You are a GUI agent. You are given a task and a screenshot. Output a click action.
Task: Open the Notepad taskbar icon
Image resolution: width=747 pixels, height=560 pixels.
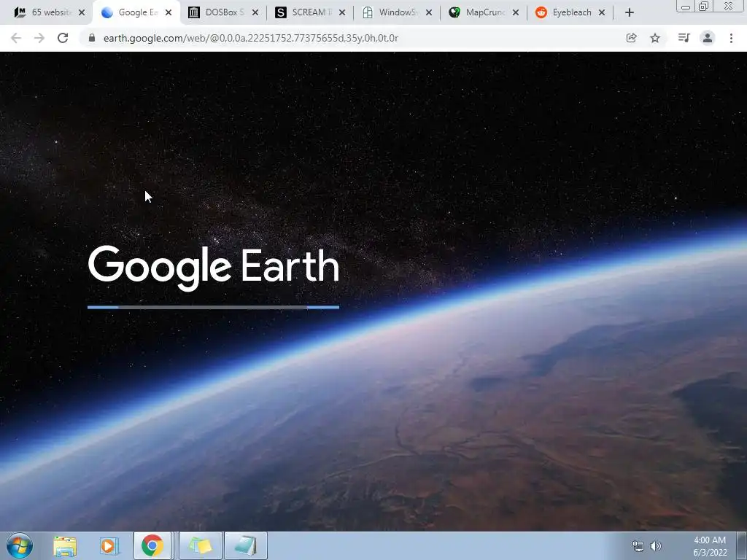coord(246,545)
